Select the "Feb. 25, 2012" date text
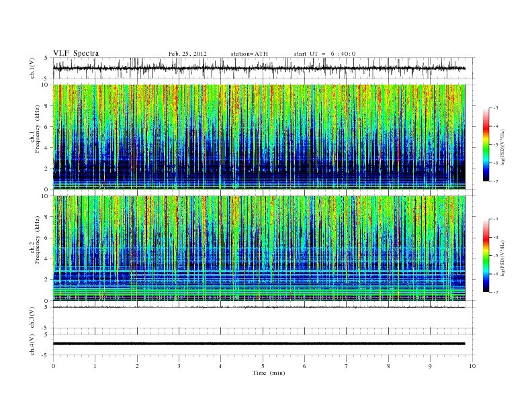The width and height of the screenshot is (532, 411). [x=187, y=54]
